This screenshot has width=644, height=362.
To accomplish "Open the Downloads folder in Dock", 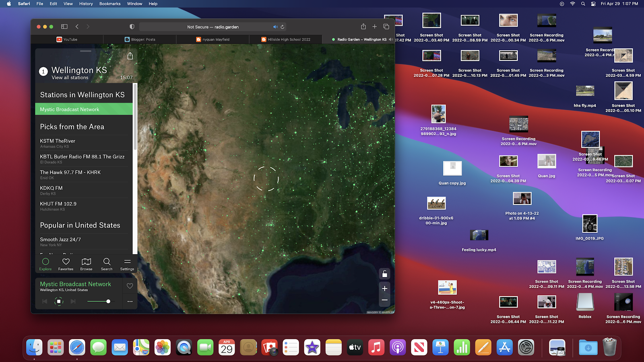I will pos(588,347).
